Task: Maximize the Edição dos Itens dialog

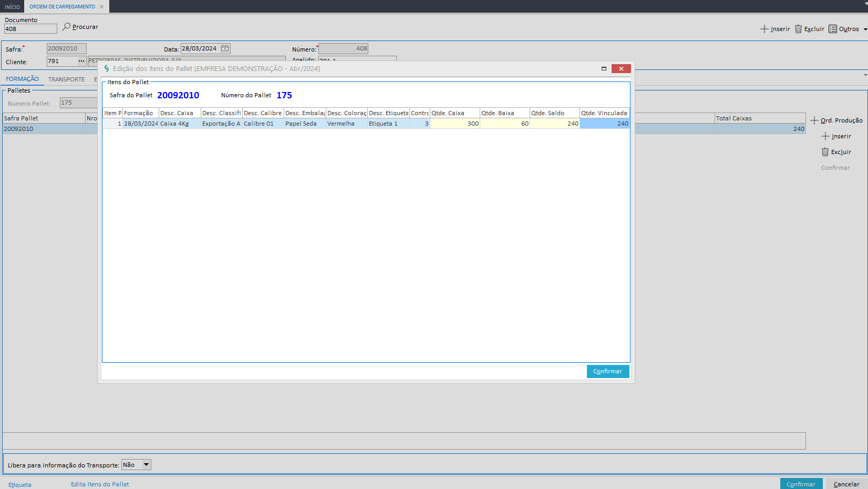Action: click(604, 68)
